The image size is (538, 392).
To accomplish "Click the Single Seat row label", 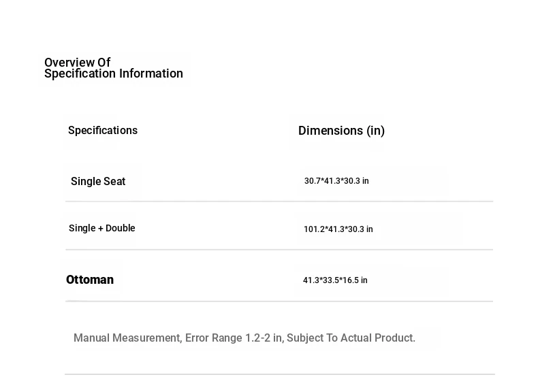I will tap(98, 182).
